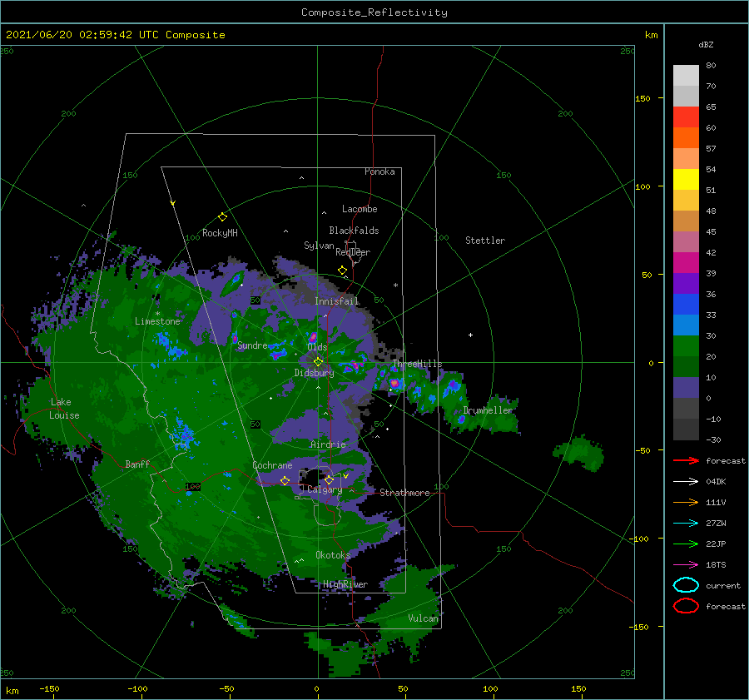Image resolution: width=749 pixels, height=700 pixels.
Task: Click the red forecast ellipse icon
Action: (686, 606)
